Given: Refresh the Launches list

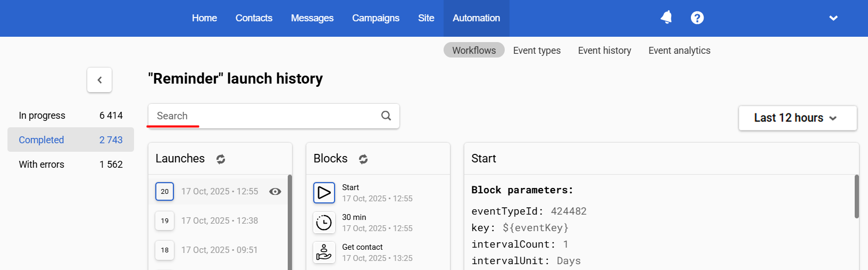Looking at the screenshot, I should pos(221,159).
